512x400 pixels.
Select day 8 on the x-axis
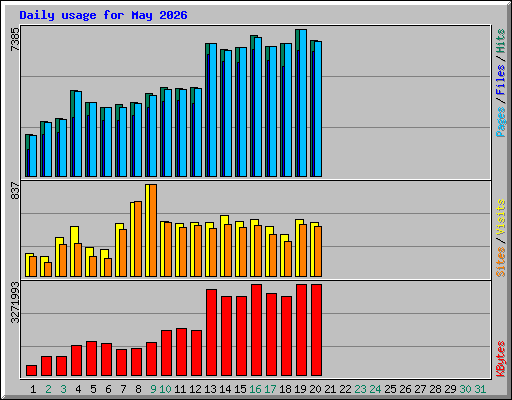tap(138, 389)
